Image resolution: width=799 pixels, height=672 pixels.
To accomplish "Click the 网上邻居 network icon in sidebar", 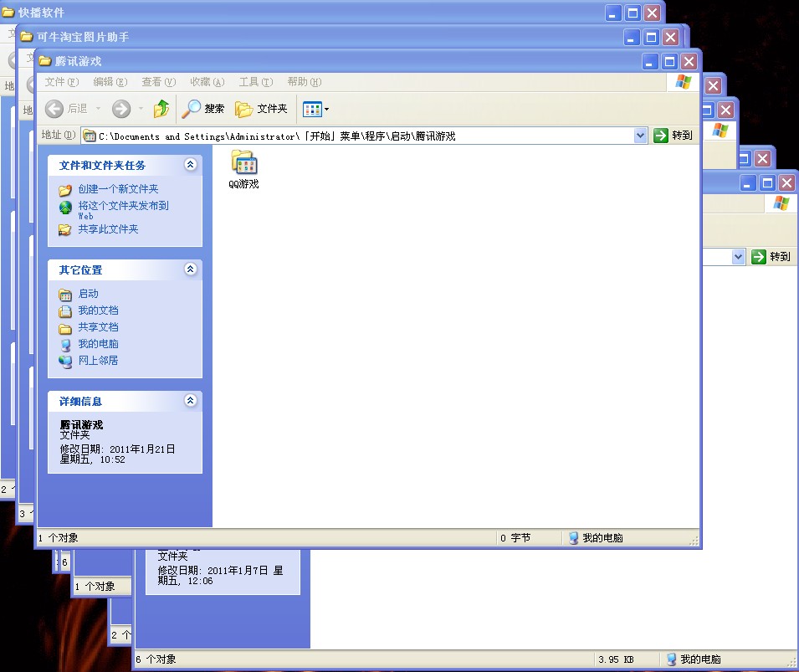I will click(x=65, y=362).
